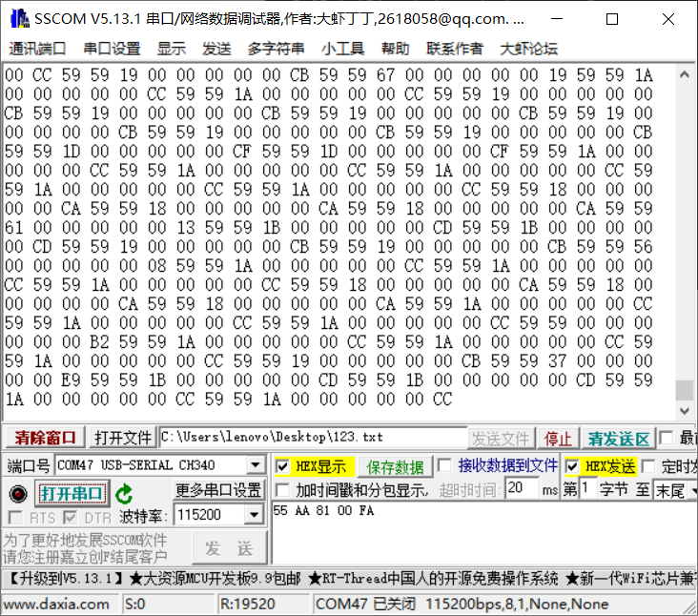Open the 联系作者 menu
Image resolution: width=698 pixels, height=616 pixels.
tap(455, 49)
